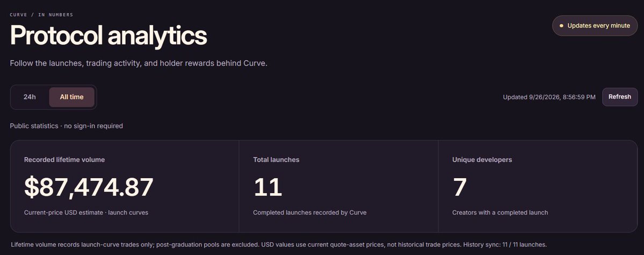
Task: Click 'Public statistics · no sign-in required' text
Action: tap(67, 126)
